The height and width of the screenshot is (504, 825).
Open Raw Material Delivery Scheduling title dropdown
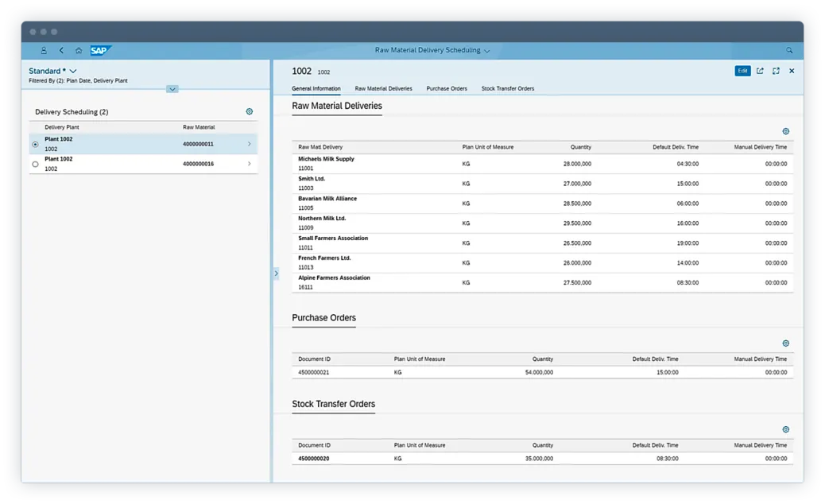tap(486, 50)
